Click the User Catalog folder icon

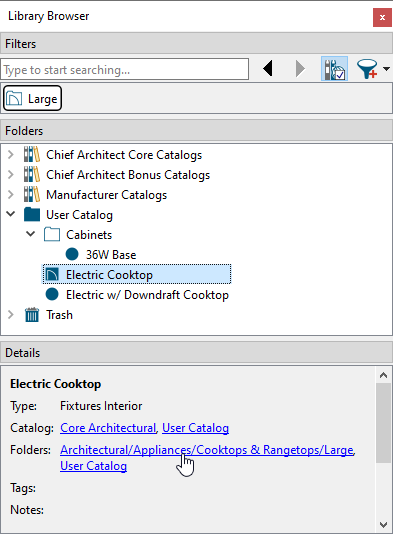click(32, 215)
